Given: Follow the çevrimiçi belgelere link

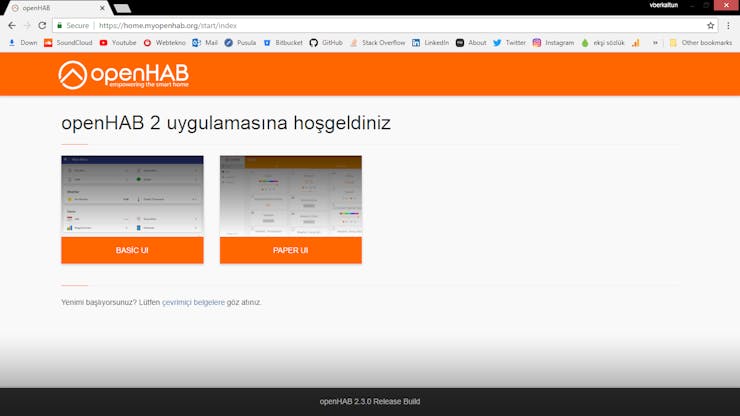Looking at the screenshot, I should [x=193, y=302].
